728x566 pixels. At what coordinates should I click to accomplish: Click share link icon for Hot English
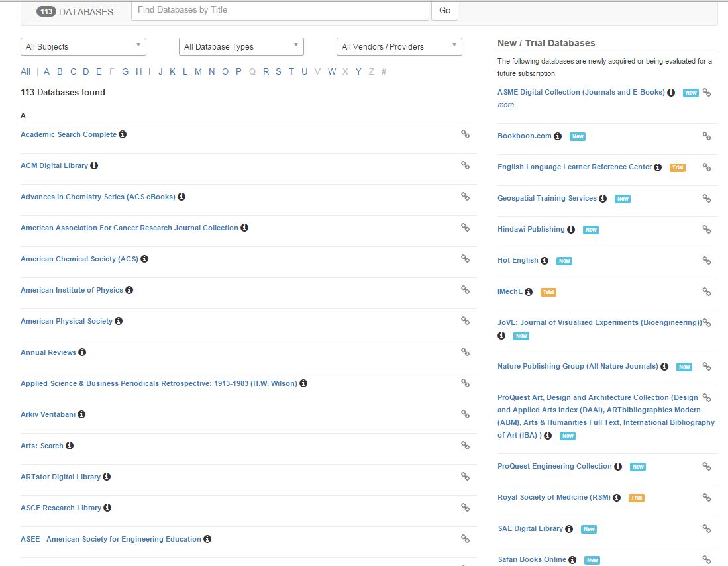pos(707,260)
